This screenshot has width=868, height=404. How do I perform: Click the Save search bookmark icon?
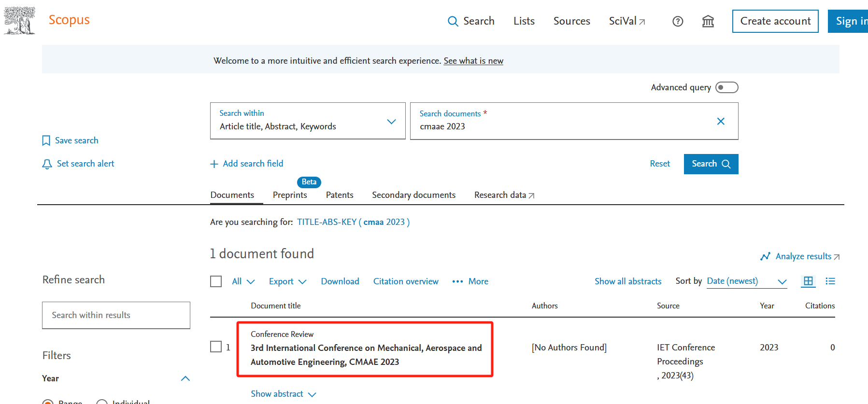coord(46,140)
